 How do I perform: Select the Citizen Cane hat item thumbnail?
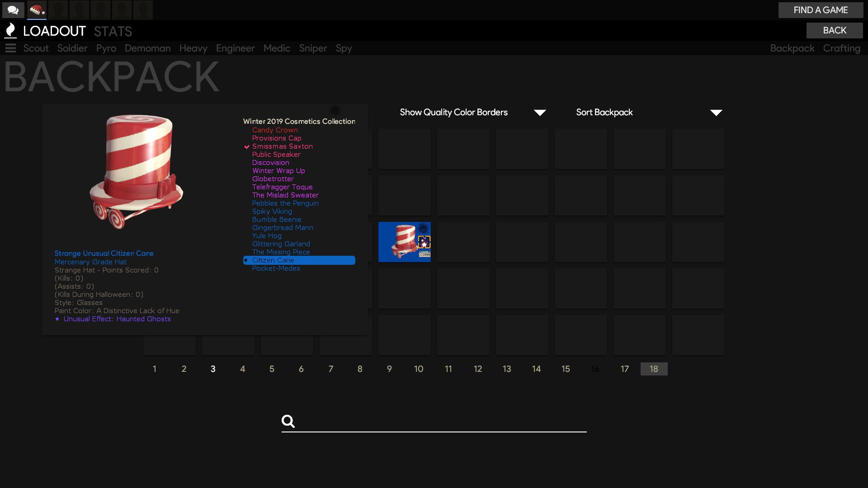404,242
